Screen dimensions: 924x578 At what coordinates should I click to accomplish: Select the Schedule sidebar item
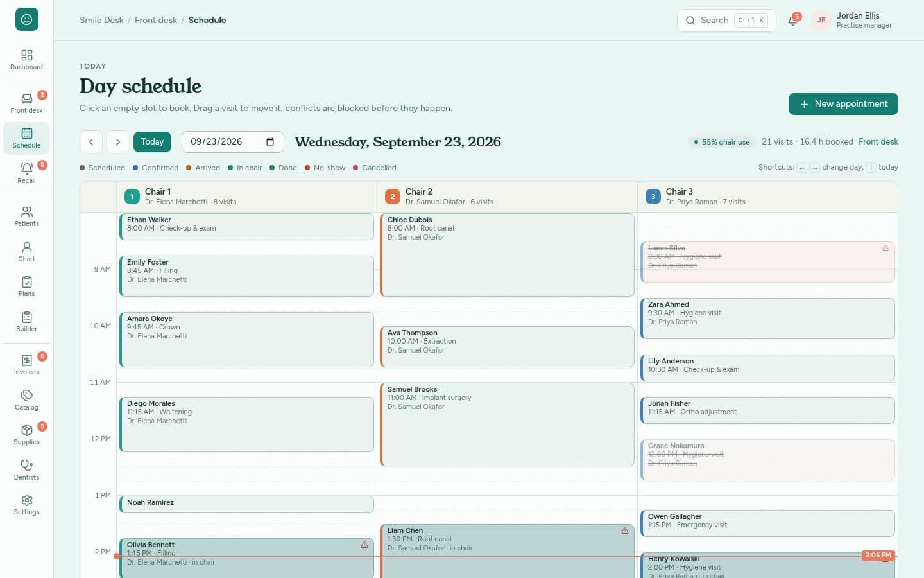pyautogui.click(x=26, y=138)
